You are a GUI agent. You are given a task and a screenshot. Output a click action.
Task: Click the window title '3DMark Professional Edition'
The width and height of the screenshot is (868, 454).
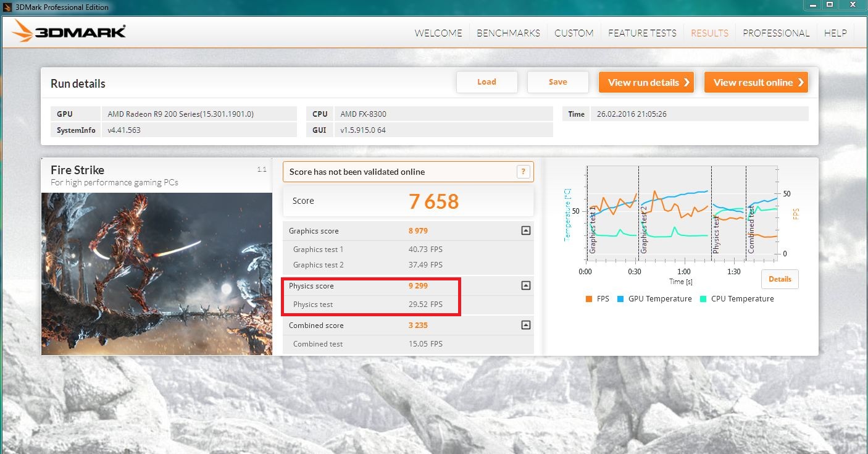pyautogui.click(x=62, y=7)
